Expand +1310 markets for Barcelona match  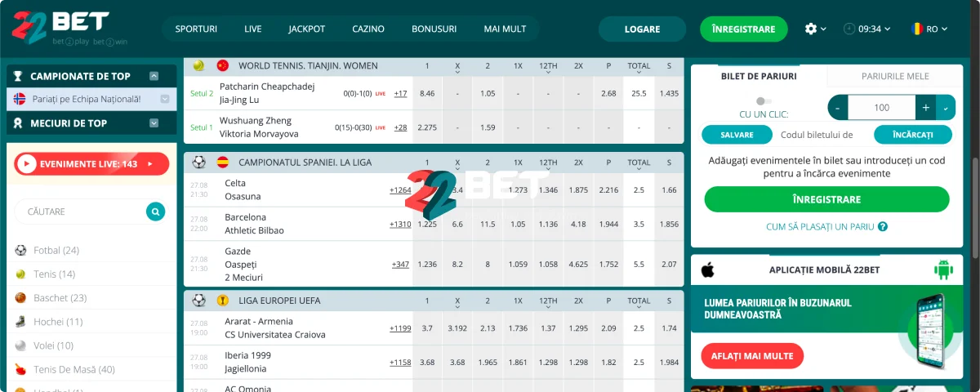pyautogui.click(x=400, y=224)
